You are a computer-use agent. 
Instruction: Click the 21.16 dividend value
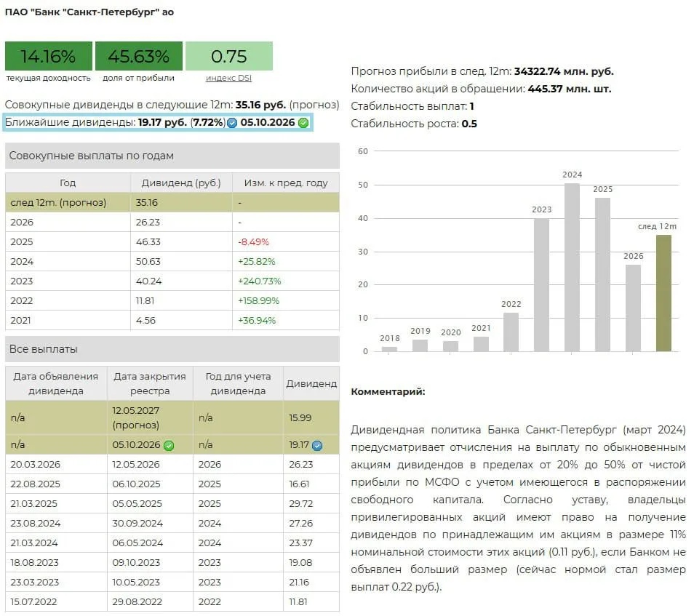click(299, 583)
